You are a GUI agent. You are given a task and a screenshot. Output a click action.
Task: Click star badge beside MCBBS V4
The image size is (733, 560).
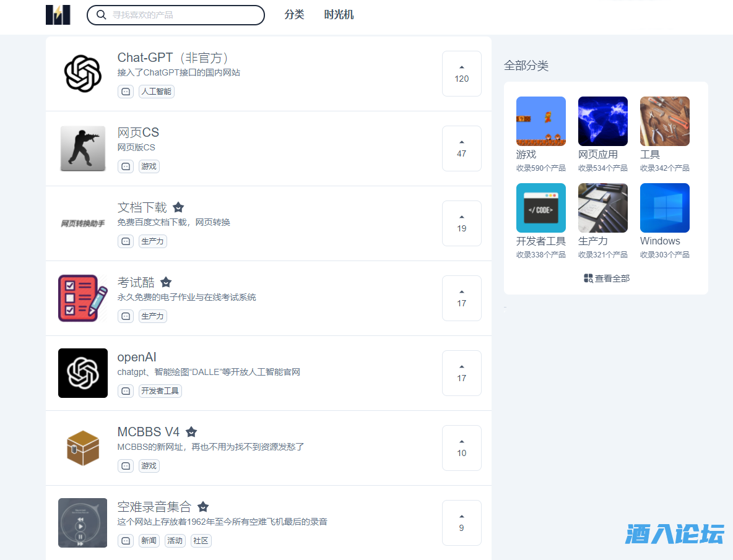(x=191, y=432)
